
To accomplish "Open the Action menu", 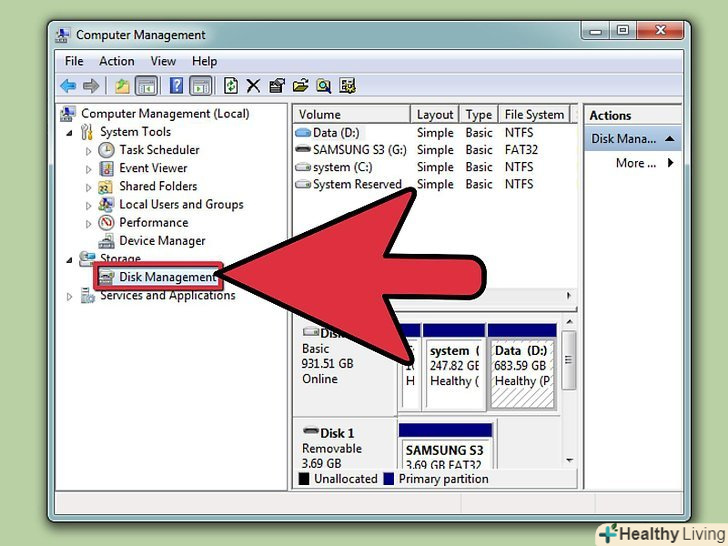I will pyautogui.click(x=117, y=61).
